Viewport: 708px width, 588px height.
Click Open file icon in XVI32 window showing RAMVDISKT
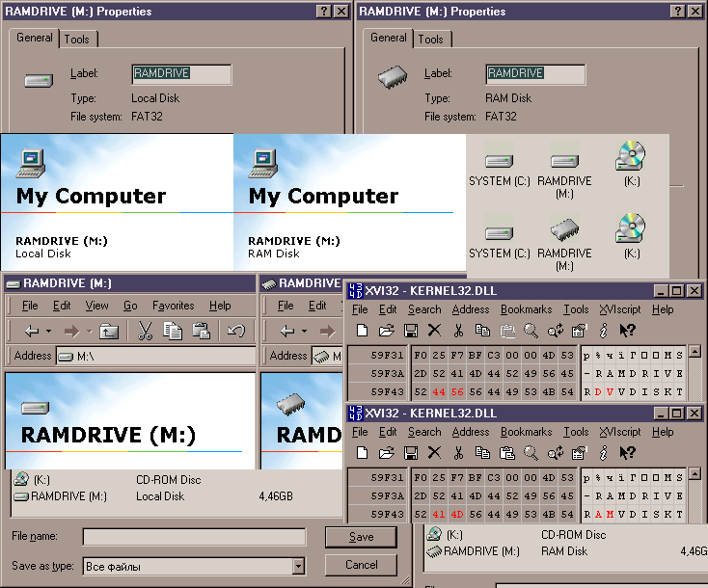[387, 453]
